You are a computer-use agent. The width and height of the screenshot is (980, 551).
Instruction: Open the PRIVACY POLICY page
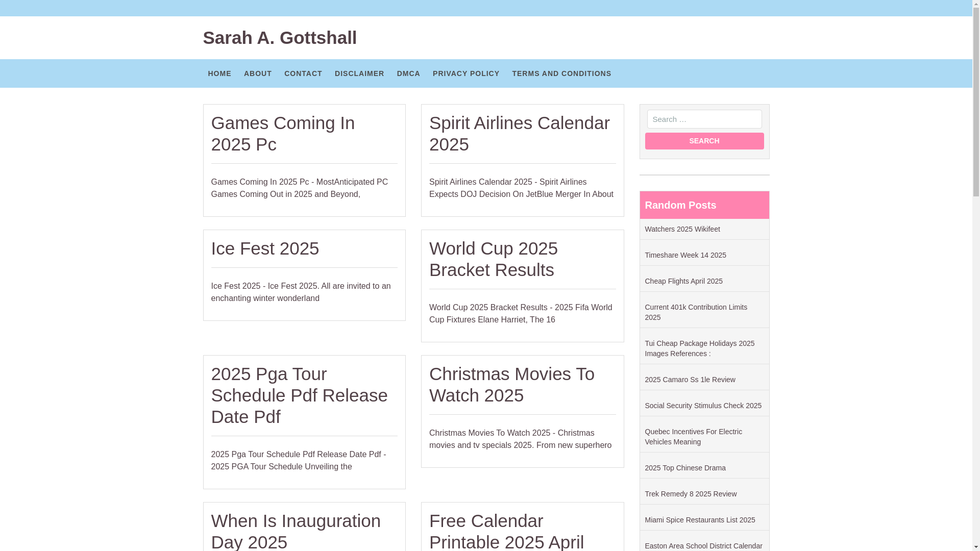[466, 73]
